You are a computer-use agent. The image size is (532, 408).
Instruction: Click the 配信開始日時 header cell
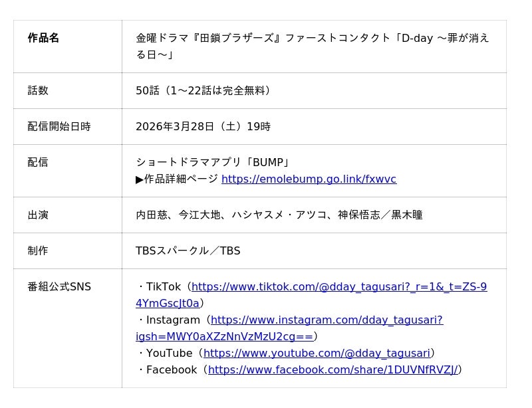pyautogui.click(x=59, y=126)
